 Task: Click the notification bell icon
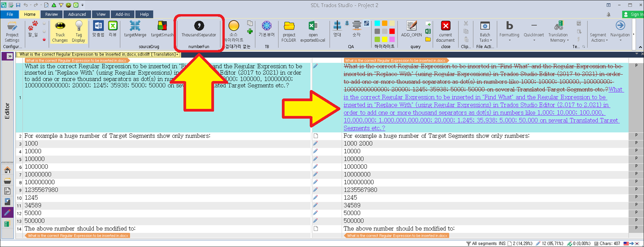click(x=609, y=14)
